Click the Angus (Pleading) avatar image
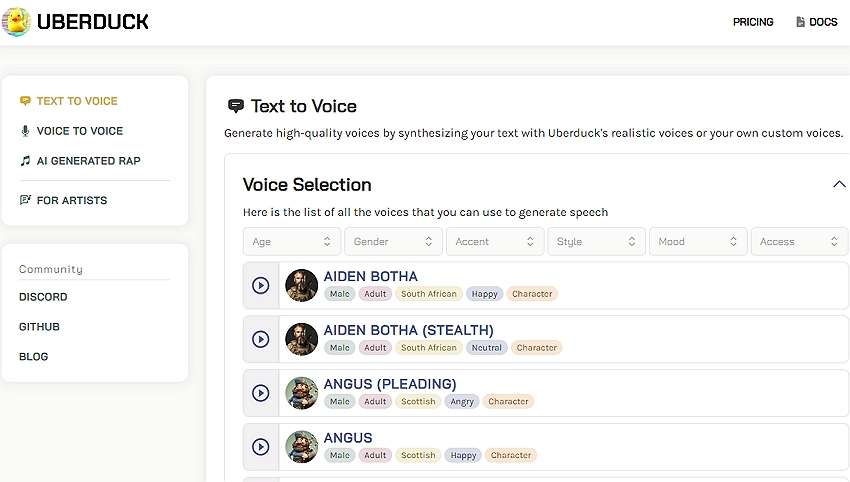This screenshot has width=850, height=482. tap(301, 393)
